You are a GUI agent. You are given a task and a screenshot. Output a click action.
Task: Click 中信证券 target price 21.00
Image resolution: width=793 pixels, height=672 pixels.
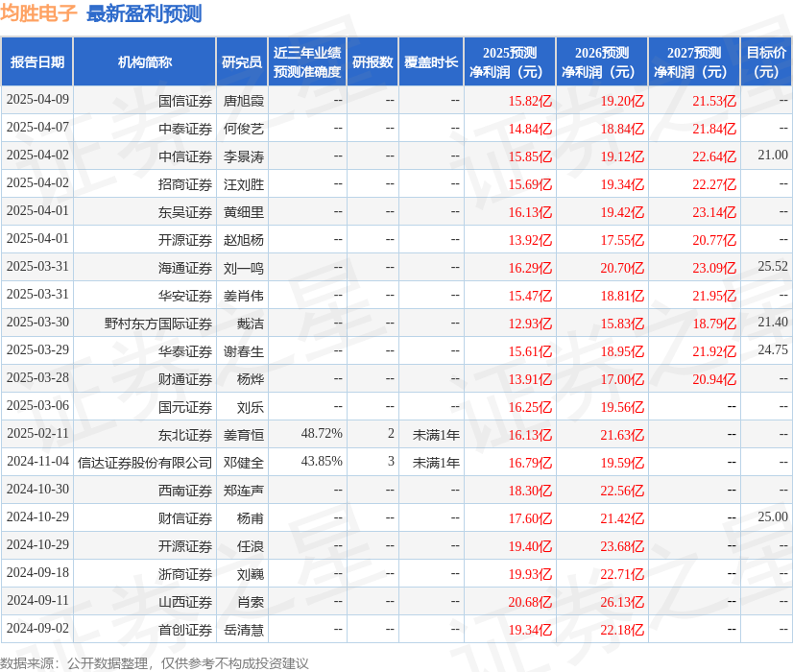click(x=773, y=155)
